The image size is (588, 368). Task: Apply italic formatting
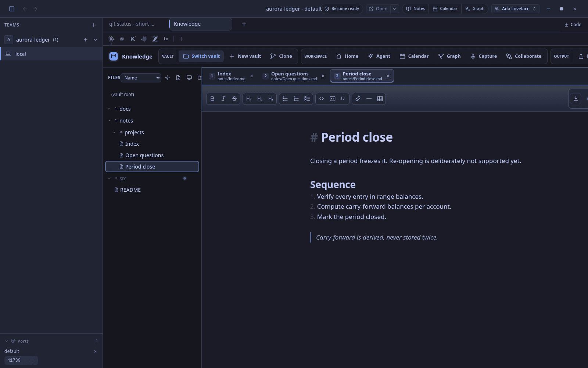(x=223, y=99)
